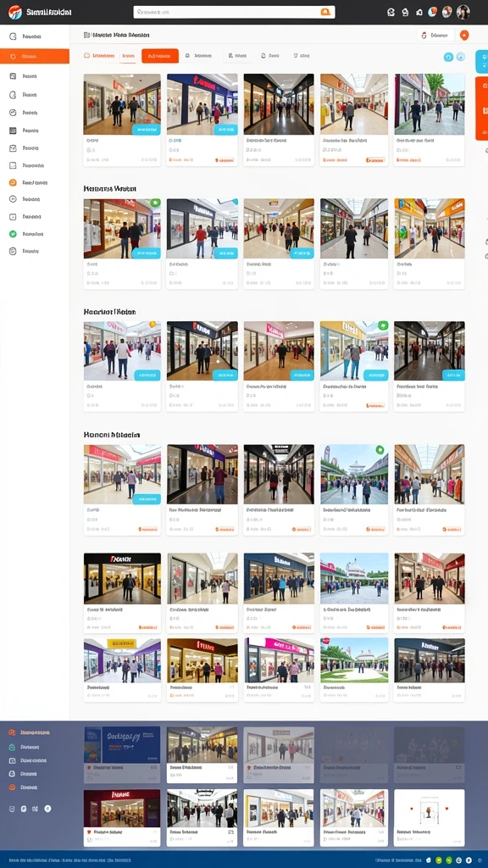This screenshot has width=488, height=868.
Task: Click the dark calendar-style sidebar icon
Action: pyautogui.click(x=13, y=131)
